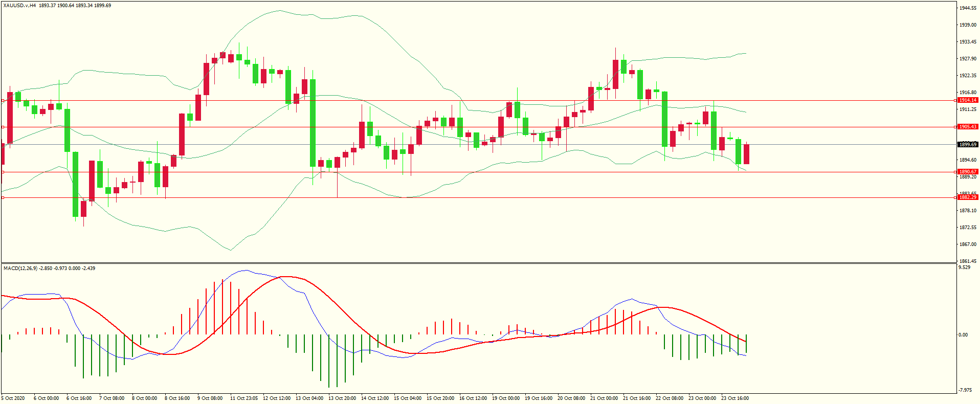Screen dimensions: 980x404
Task: Click the 15 Oct 20:00 time label
Action: (440, 398)
